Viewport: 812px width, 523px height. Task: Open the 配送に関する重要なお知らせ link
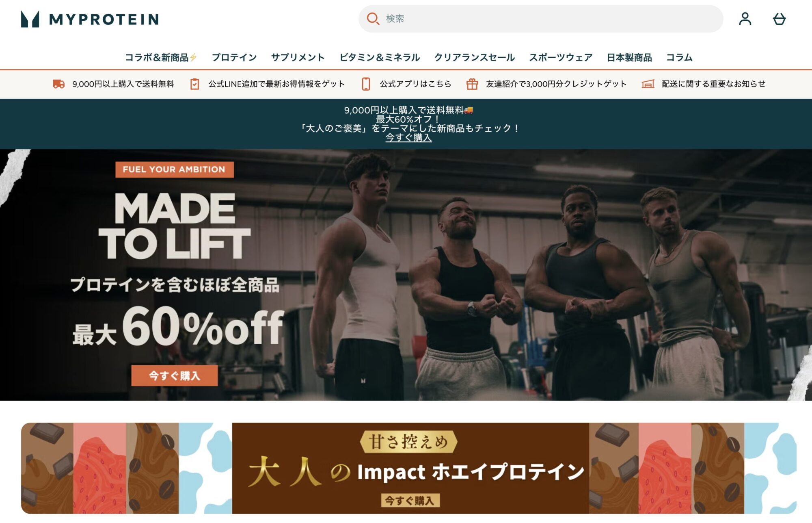coord(714,84)
